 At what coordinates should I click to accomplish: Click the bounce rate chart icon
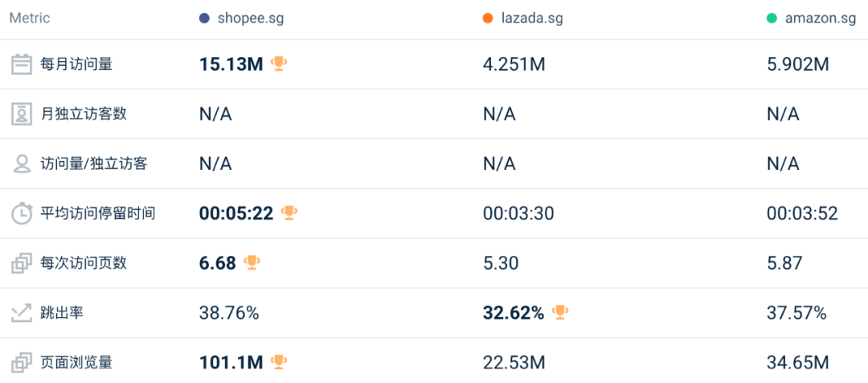[22, 313]
